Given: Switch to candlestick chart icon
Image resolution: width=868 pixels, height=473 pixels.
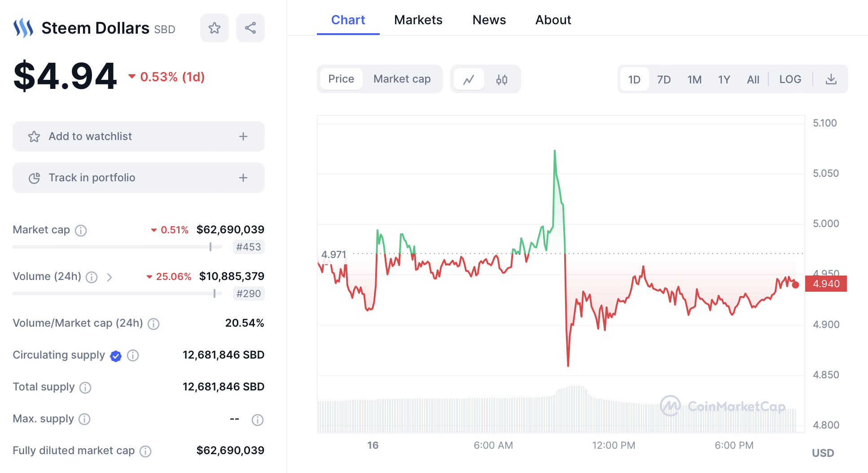Looking at the screenshot, I should [x=502, y=80].
